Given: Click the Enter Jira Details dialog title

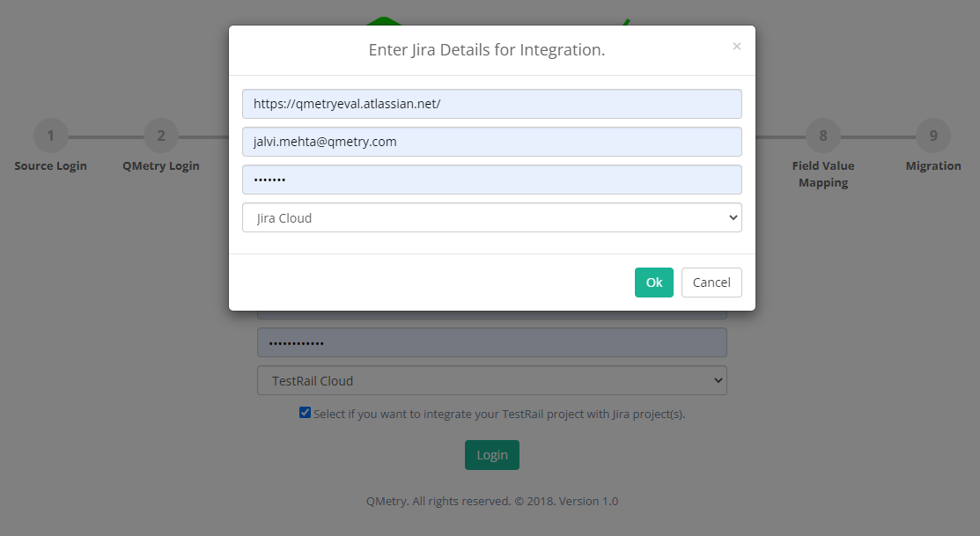Looking at the screenshot, I should point(486,50).
